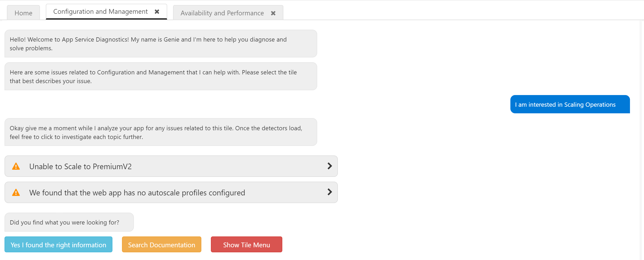Click the Search Documentation button
The width and height of the screenshot is (644, 260).
point(161,245)
